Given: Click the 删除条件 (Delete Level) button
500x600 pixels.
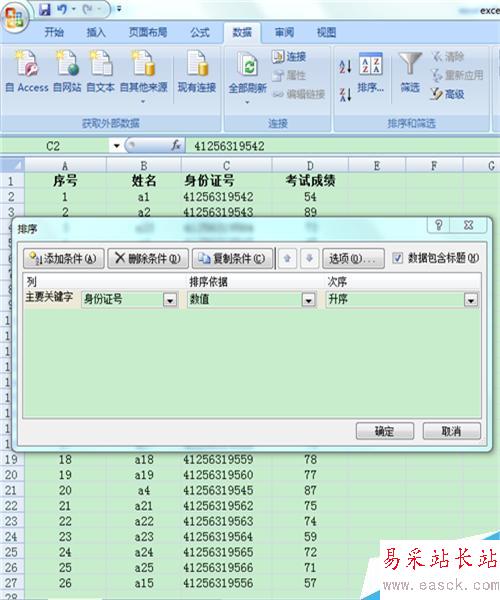Looking at the screenshot, I should coord(148,259).
